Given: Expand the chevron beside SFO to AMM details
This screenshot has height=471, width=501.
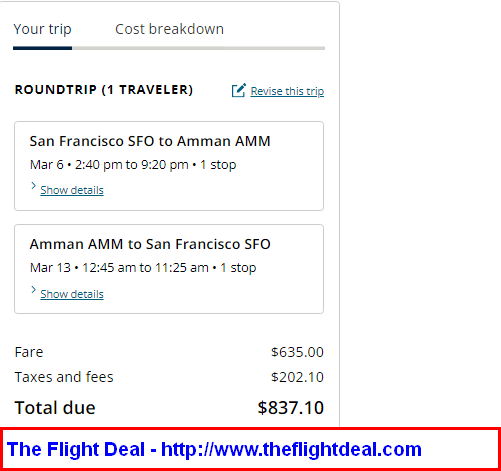Looking at the screenshot, I should pyautogui.click(x=33, y=186).
